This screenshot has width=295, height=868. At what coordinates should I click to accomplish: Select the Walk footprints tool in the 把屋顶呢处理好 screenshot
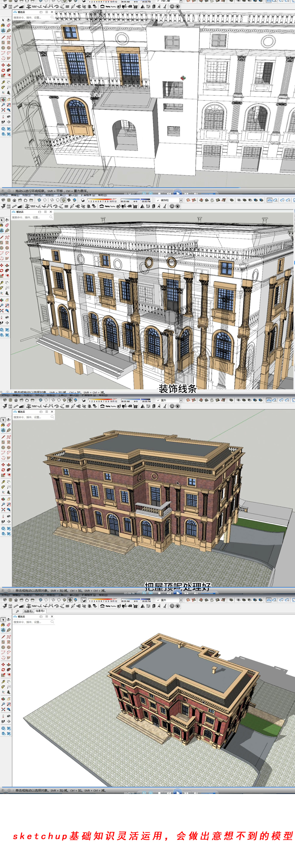coord(3,522)
